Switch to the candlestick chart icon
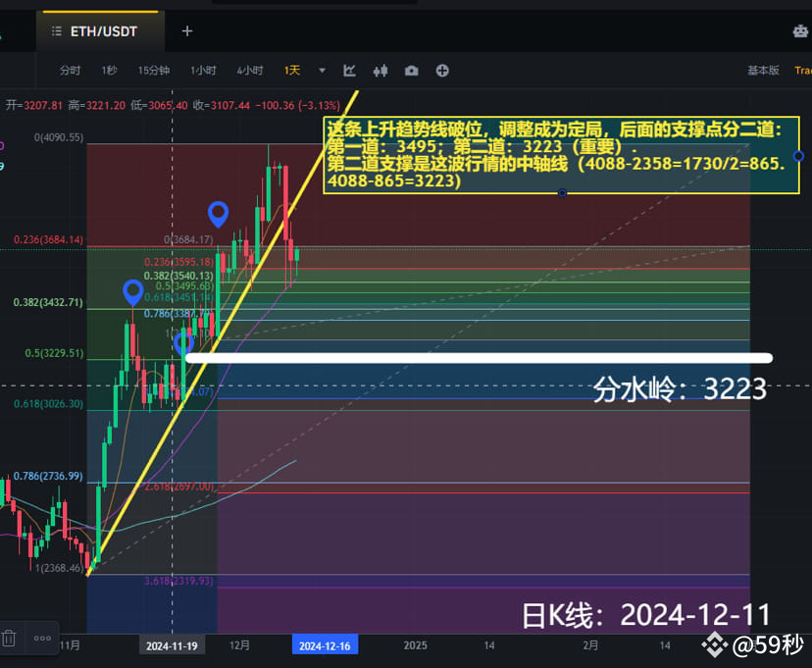This screenshot has width=812, height=668. [381, 71]
